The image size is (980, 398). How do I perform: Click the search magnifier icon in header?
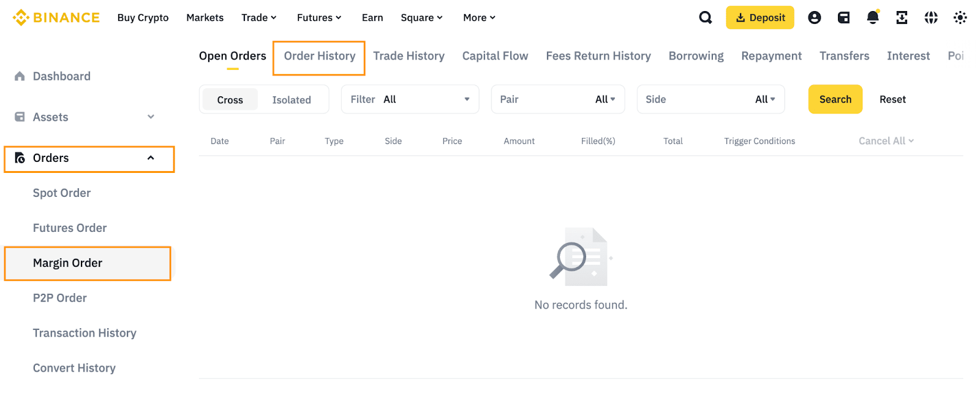point(705,18)
